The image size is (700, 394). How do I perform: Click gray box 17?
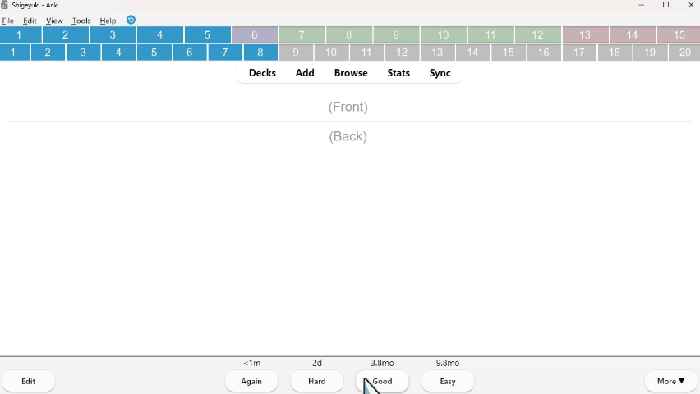pyautogui.click(x=579, y=52)
